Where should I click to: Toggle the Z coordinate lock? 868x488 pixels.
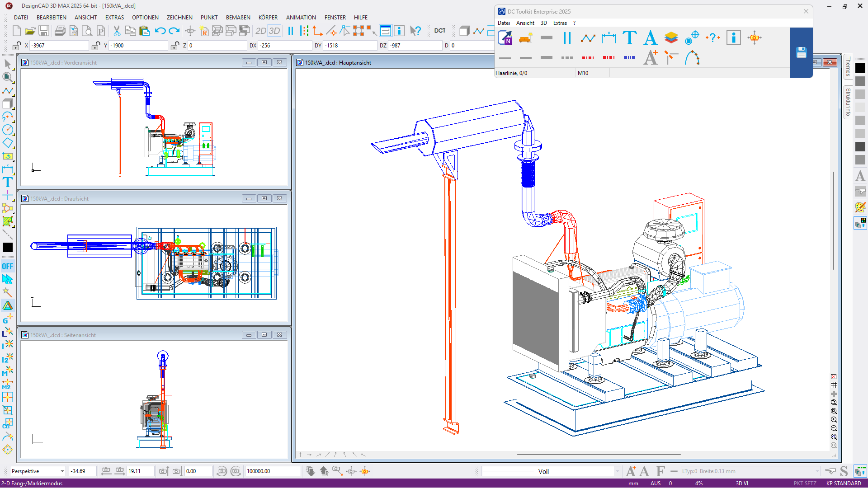[x=175, y=46]
